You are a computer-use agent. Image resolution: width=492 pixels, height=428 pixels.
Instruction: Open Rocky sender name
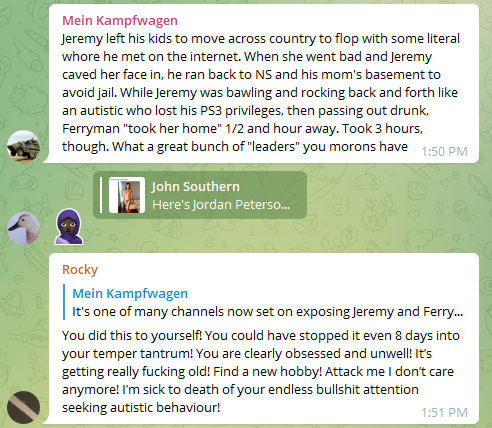(80, 269)
